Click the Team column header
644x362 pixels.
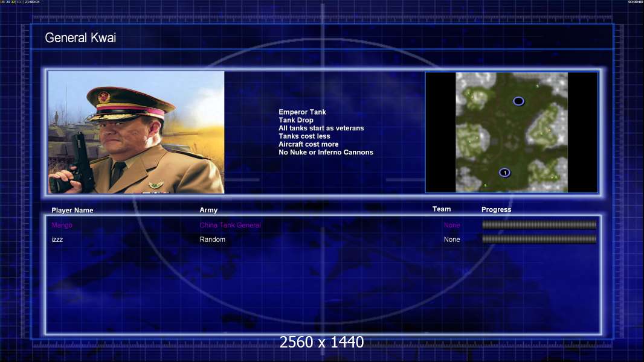click(x=442, y=209)
